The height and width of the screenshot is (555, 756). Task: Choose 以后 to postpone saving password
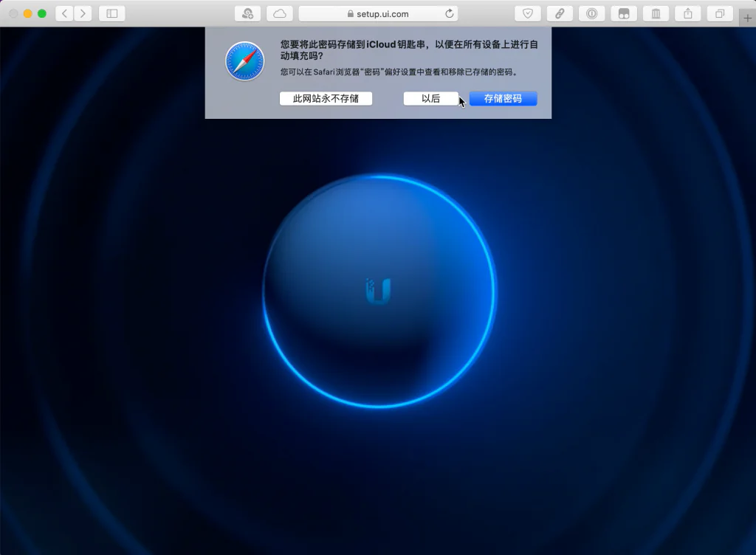pyautogui.click(x=430, y=98)
